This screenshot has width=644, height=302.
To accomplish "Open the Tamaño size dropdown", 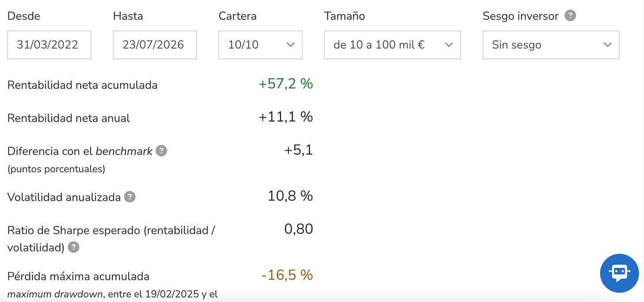I will 392,45.
